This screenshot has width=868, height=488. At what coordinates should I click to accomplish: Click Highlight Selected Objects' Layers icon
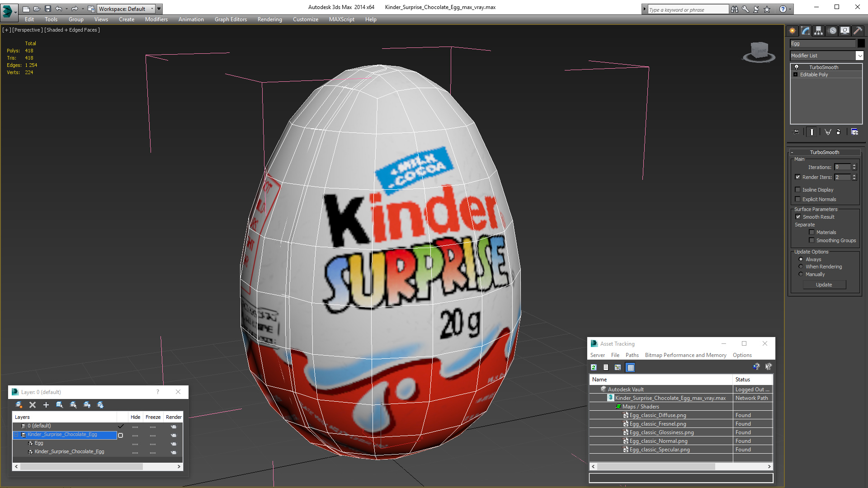click(x=73, y=405)
